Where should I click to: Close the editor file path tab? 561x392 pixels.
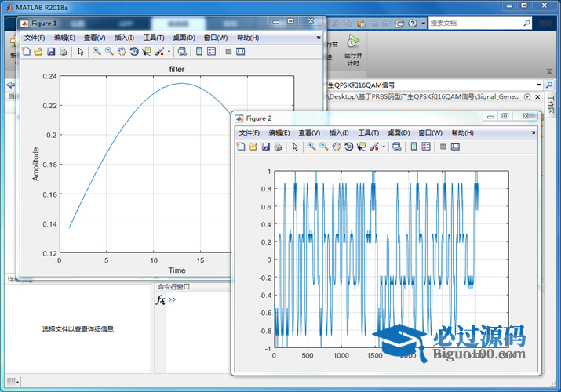pos(537,97)
